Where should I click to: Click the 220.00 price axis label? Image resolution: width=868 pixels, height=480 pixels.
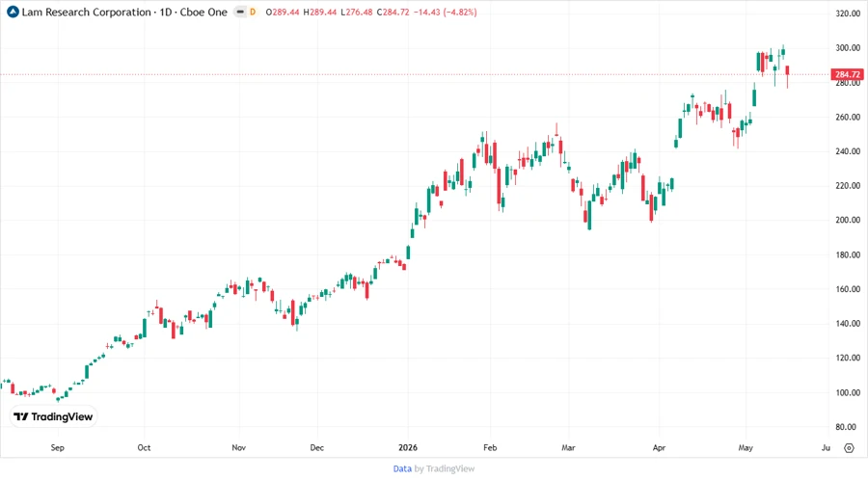848,186
